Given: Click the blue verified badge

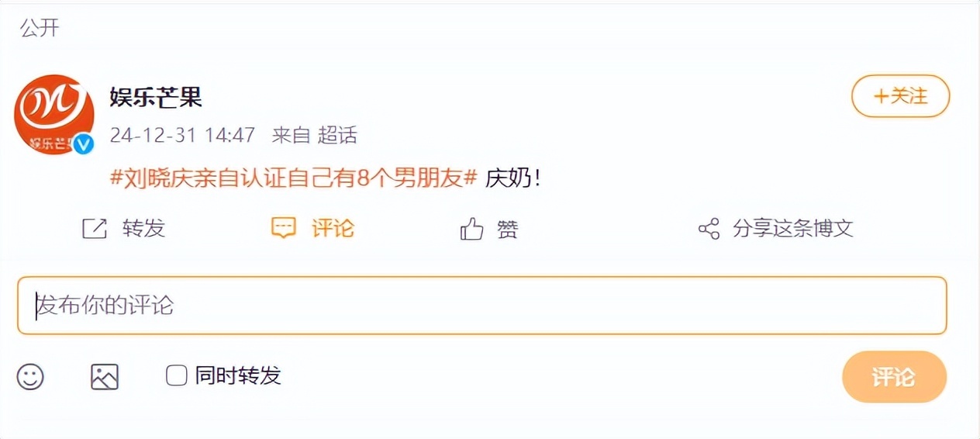Looking at the screenshot, I should point(83,143).
